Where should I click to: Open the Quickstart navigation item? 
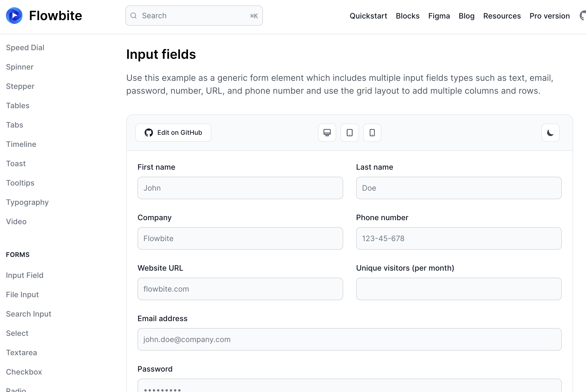pyautogui.click(x=368, y=16)
